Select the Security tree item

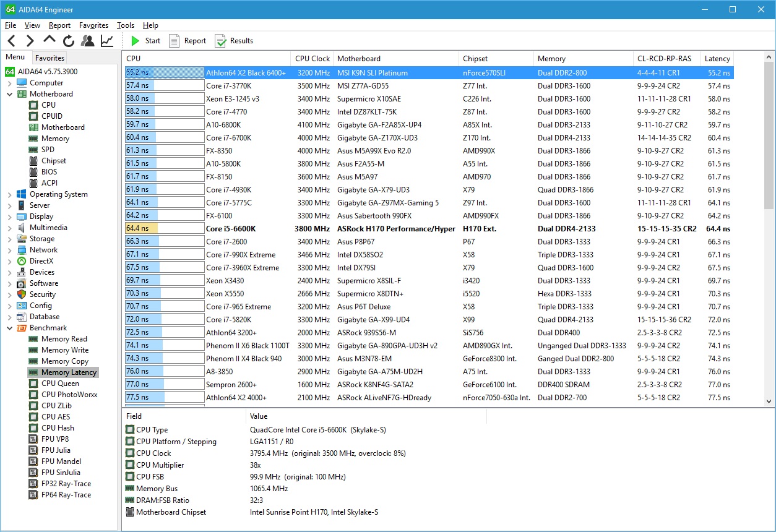(x=42, y=294)
